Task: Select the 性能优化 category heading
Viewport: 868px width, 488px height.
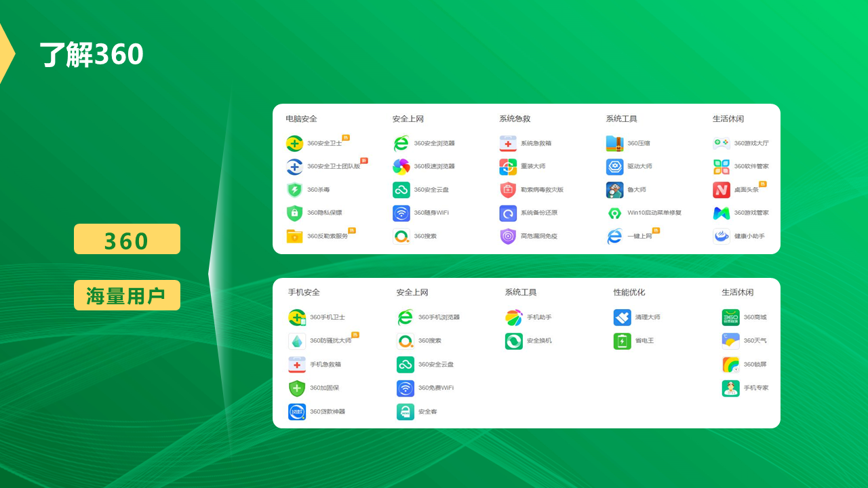Action: (629, 292)
